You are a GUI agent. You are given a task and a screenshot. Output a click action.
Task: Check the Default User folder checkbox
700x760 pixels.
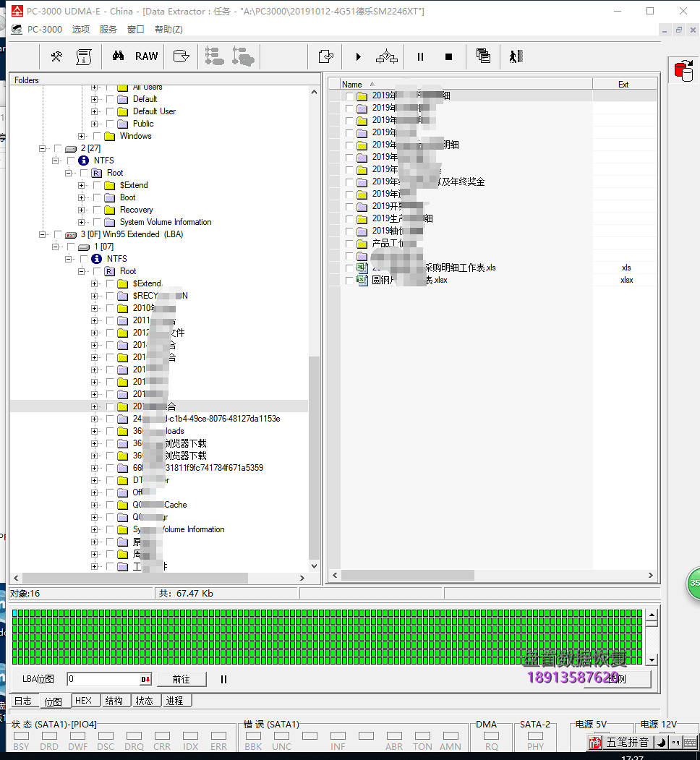tap(110, 111)
